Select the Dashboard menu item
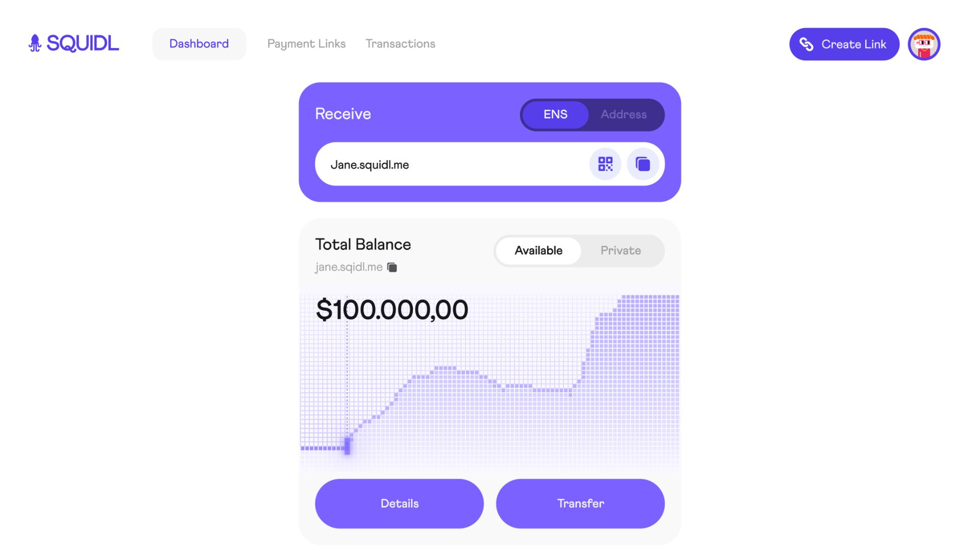This screenshot has height=551, width=980. (x=199, y=44)
